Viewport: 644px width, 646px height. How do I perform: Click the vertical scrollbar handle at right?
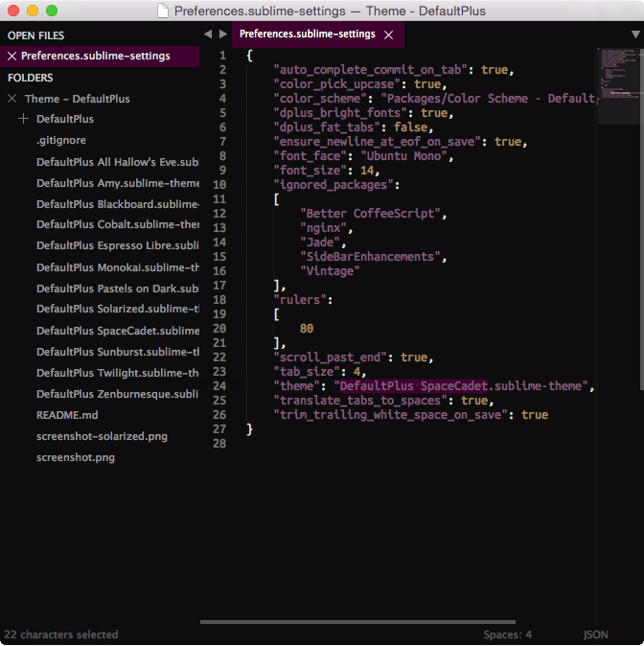(641, 219)
